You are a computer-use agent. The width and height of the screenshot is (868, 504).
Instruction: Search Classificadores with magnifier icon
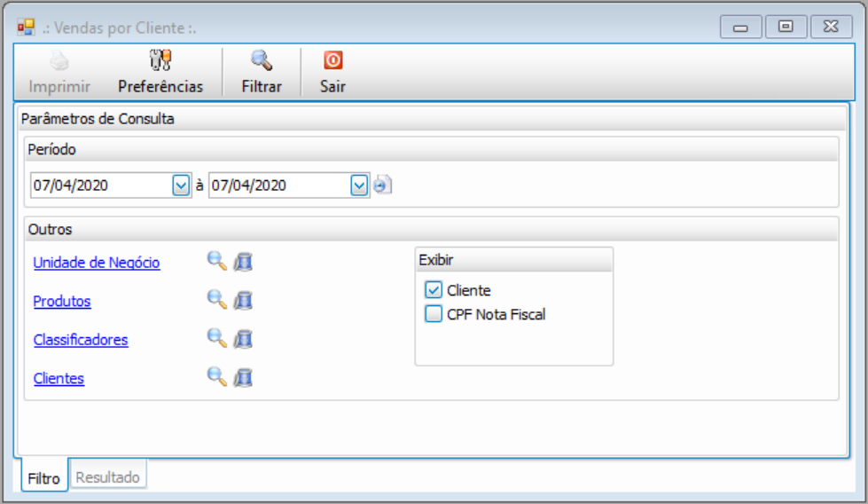point(216,338)
